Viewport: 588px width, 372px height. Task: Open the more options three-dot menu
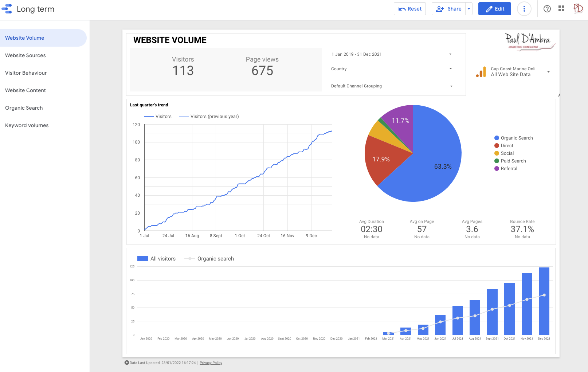[x=524, y=9]
